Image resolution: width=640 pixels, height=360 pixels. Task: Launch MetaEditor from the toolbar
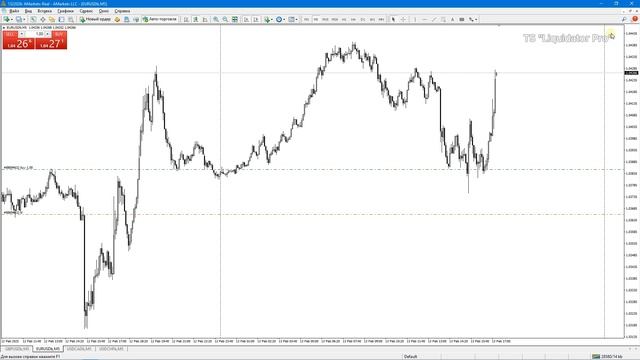(117, 19)
